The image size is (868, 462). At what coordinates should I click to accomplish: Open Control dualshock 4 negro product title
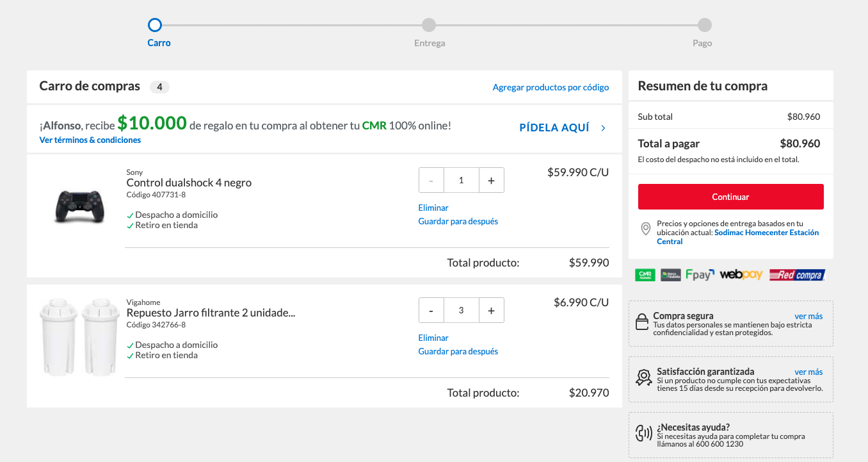point(189,183)
